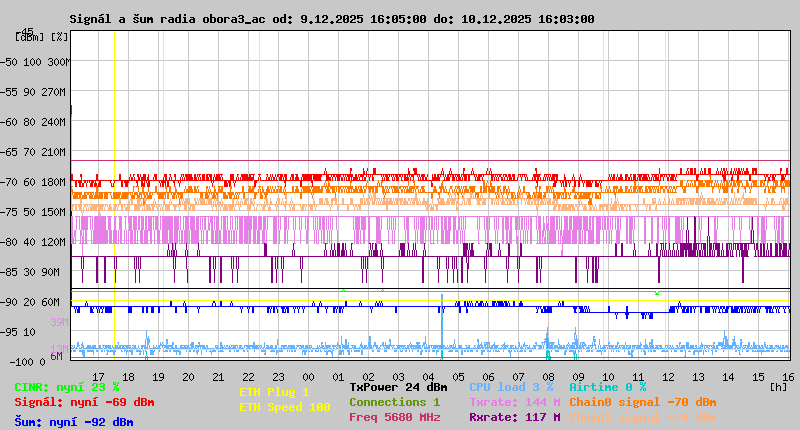Click hour label 02 on time axis

(368, 377)
